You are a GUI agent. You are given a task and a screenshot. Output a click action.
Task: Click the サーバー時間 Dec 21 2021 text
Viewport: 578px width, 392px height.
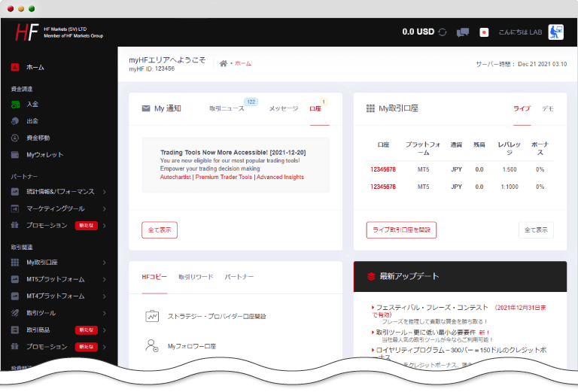pos(522,64)
